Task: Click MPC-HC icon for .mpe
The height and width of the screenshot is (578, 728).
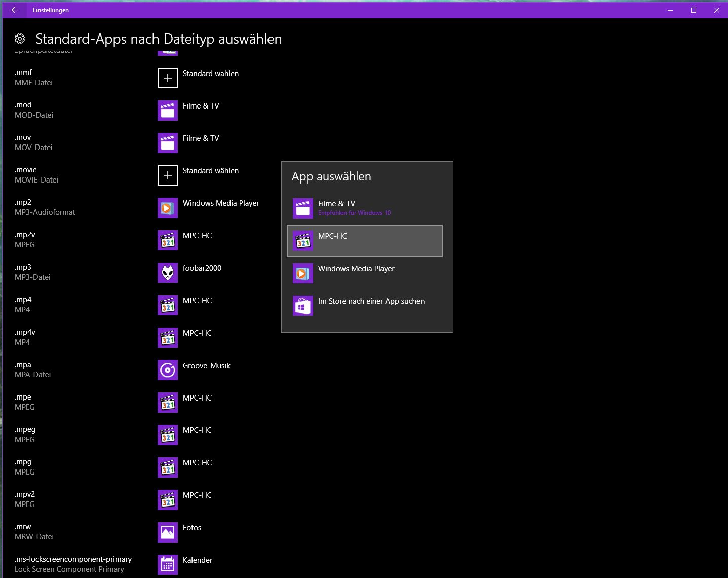Action: tap(168, 403)
